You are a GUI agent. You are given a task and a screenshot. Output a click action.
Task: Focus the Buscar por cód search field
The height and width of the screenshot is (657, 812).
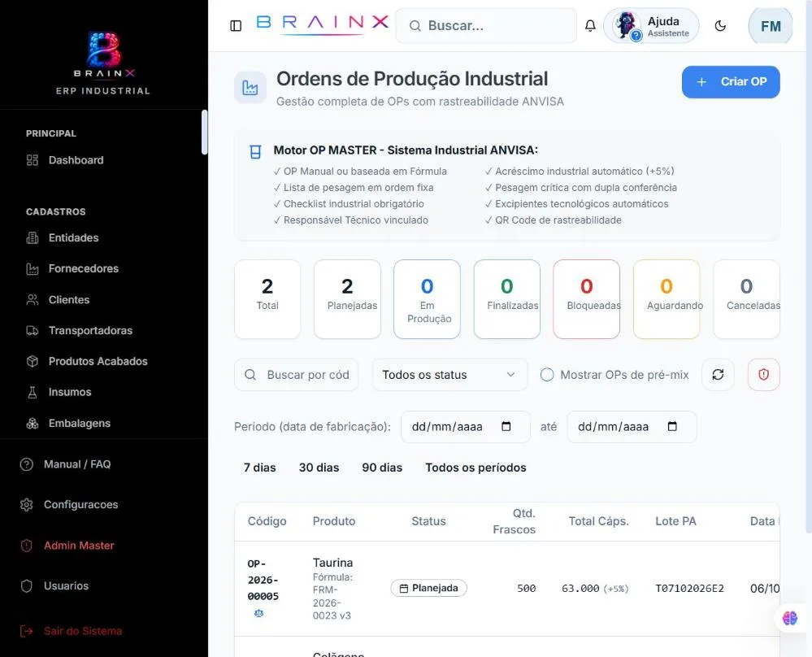[296, 375]
